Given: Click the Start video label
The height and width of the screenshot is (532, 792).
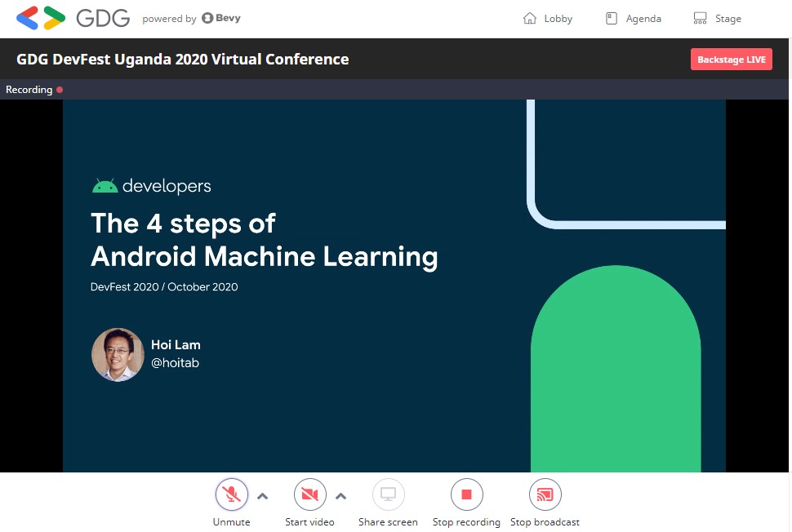Looking at the screenshot, I should point(309,522).
